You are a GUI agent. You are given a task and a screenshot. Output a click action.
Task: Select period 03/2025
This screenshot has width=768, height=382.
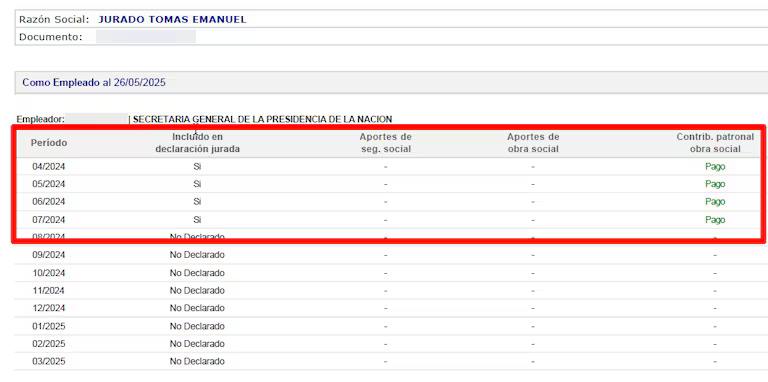tap(49, 361)
